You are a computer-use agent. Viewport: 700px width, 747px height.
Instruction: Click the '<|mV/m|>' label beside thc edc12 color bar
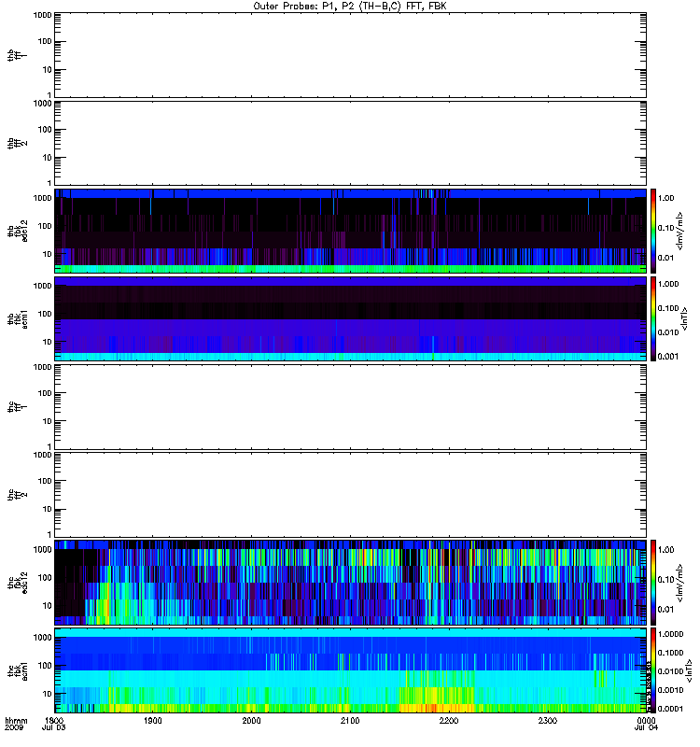680,583
